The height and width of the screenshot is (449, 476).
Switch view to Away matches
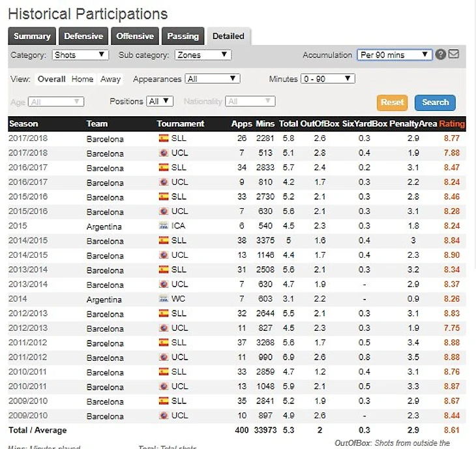(x=110, y=79)
